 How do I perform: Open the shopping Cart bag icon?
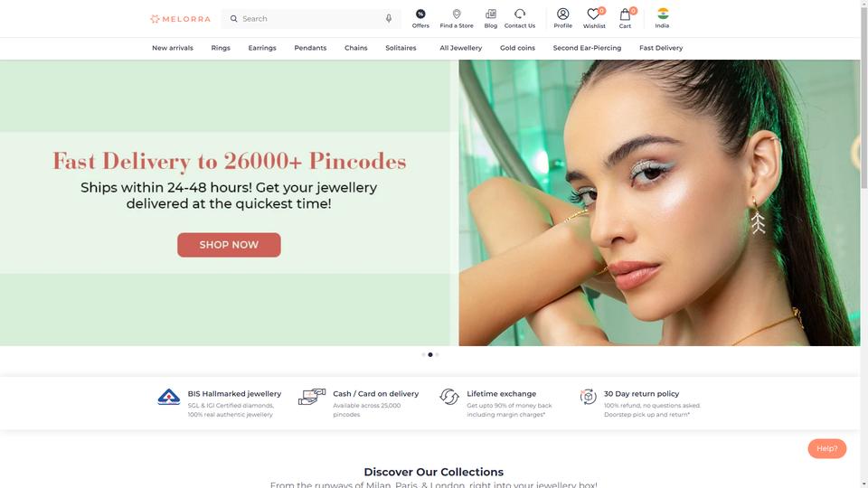click(x=625, y=14)
